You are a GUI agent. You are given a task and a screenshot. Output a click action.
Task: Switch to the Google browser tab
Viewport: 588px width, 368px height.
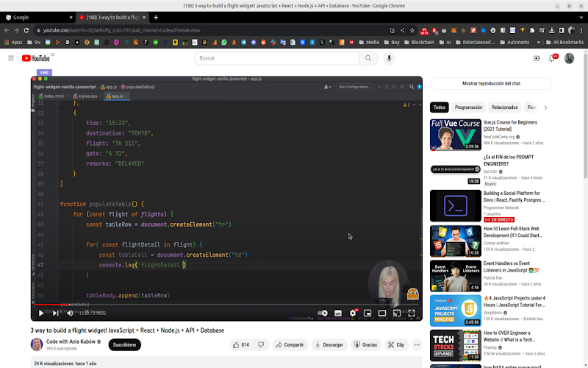[37, 17]
